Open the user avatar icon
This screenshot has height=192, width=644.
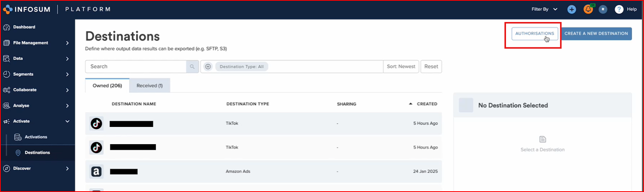603,9
